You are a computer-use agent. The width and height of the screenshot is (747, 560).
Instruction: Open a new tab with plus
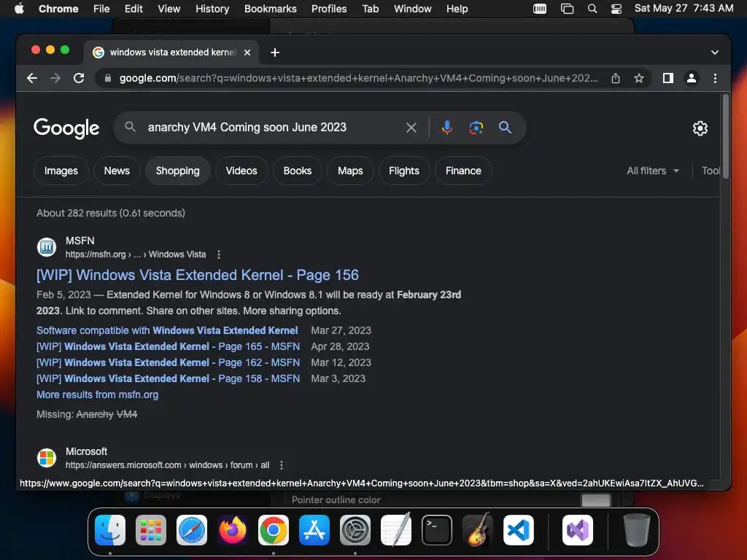pos(275,52)
